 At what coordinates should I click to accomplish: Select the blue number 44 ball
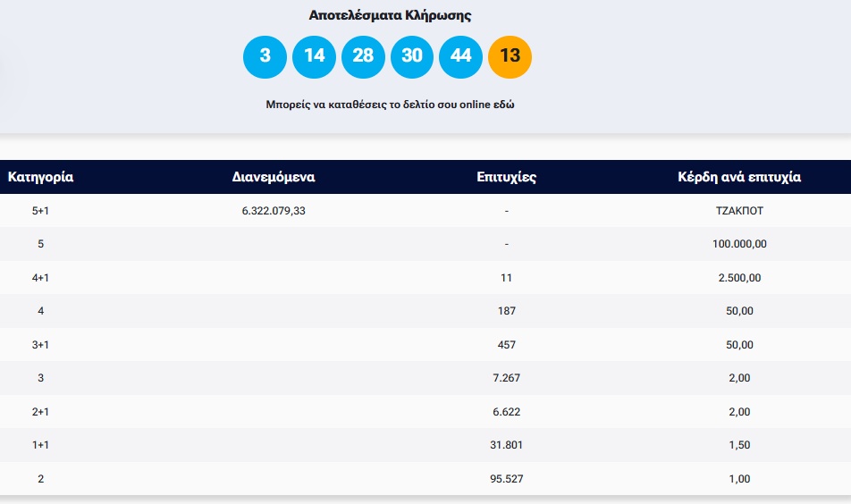(x=460, y=55)
